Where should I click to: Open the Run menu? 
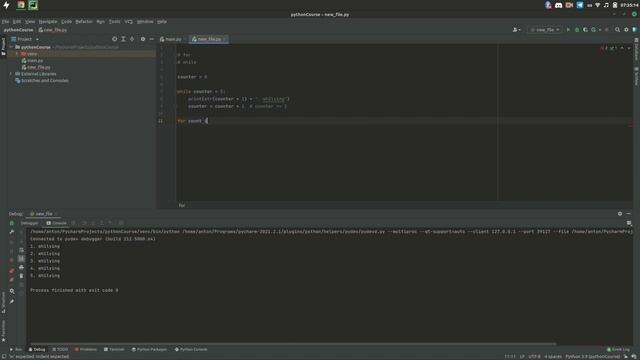pyautogui.click(x=100, y=22)
